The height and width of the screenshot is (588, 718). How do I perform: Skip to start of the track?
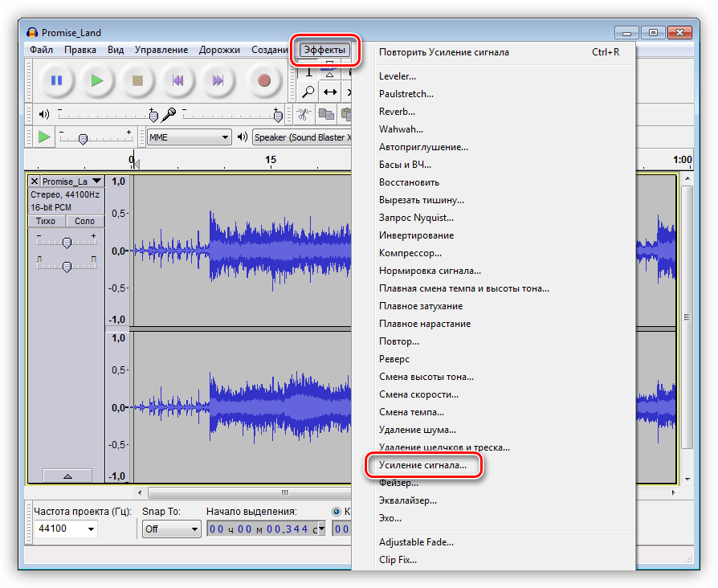point(177,80)
